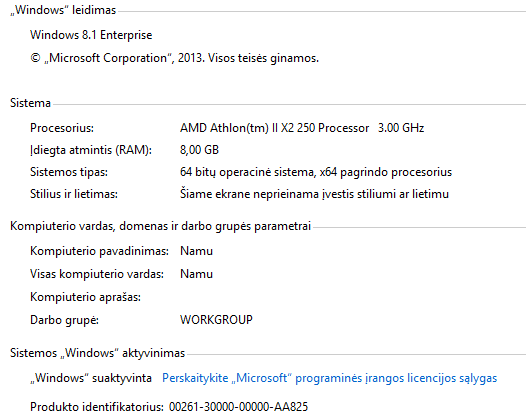Click the 'Kompiuterio pavadinimas:' label
This screenshot has width=526, height=420.
(x=100, y=251)
